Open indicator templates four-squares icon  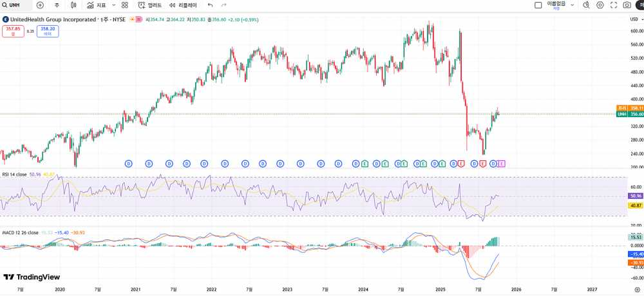[x=125, y=5]
